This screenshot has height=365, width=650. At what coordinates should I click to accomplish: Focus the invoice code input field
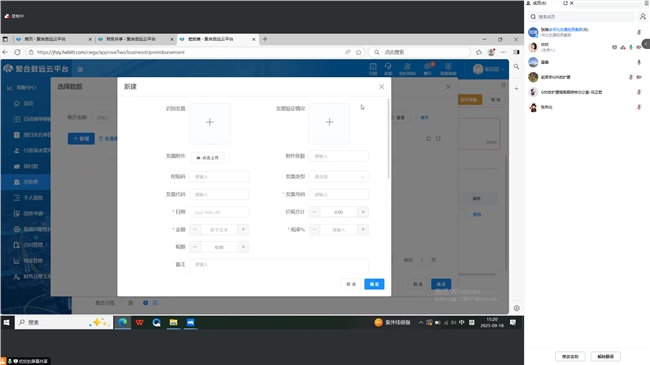pos(219,195)
